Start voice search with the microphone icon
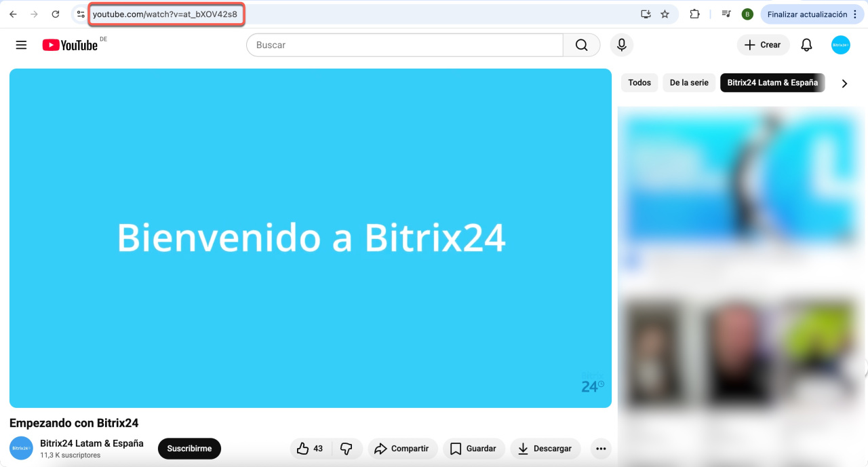 coord(620,45)
